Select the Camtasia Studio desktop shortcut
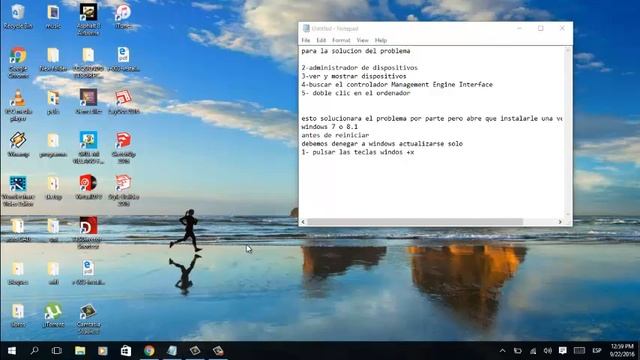 click(88, 319)
